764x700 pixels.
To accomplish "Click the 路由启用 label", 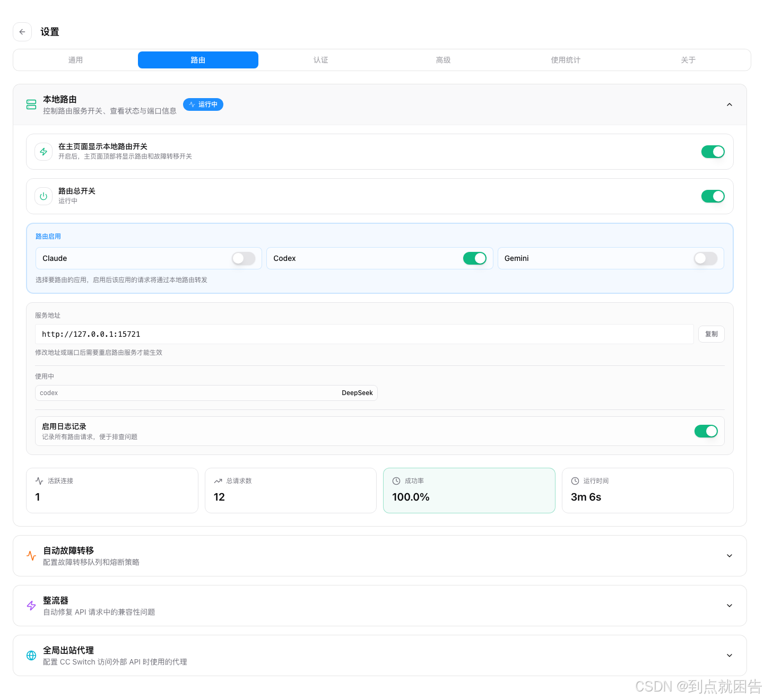I will coord(48,237).
